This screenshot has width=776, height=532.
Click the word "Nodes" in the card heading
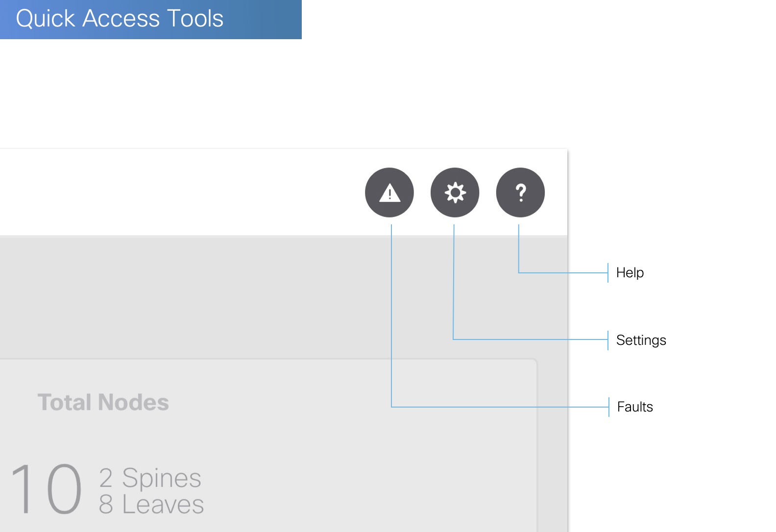(x=133, y=403)
